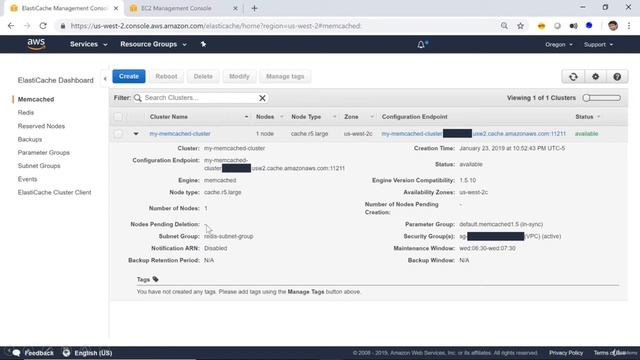This screenshot has width=640, height=360.
Task: Open Backups in the sidebar
Action: 30,139
